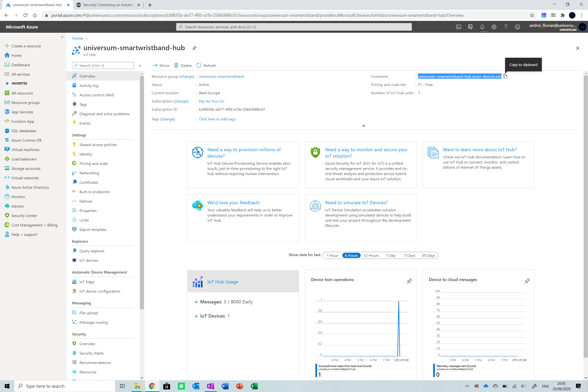
Task: Pin Device to cloud messages chart
Action: (527, 281)
